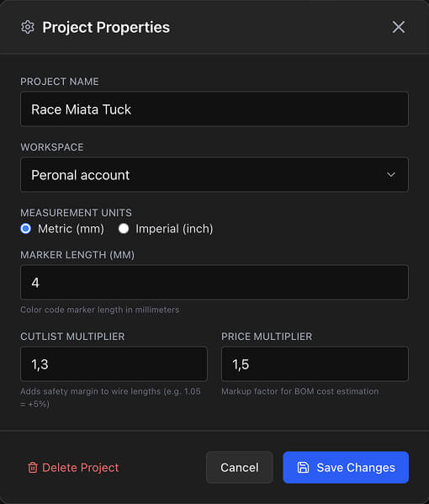The width and height of the screenshot is (429, 504).
Task: Click the Cancel button
Action: tap(240, 467)
